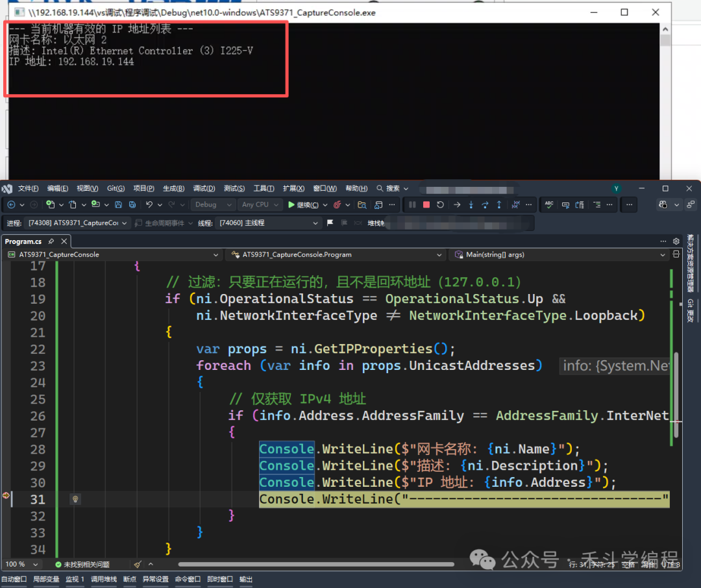This screenshot has height=588, width=701.
Task: Switch to the 局部变量 tab
Action: (46, 579)
